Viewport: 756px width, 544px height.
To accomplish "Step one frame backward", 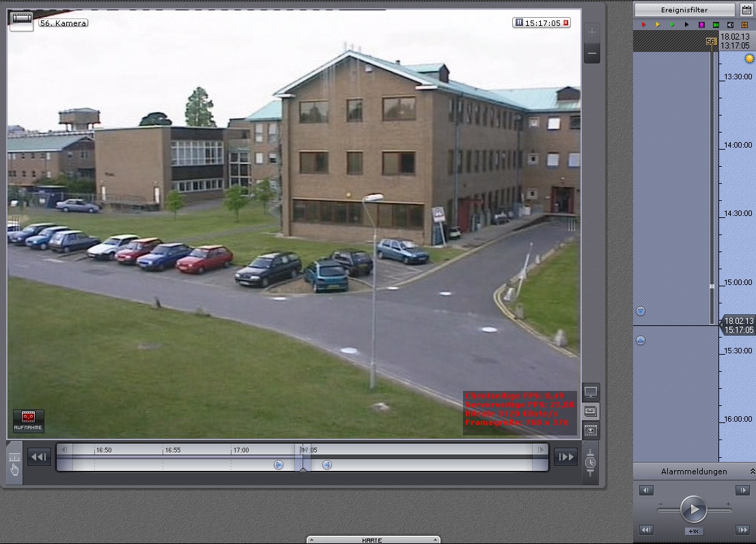I will [x=646, y=490].
